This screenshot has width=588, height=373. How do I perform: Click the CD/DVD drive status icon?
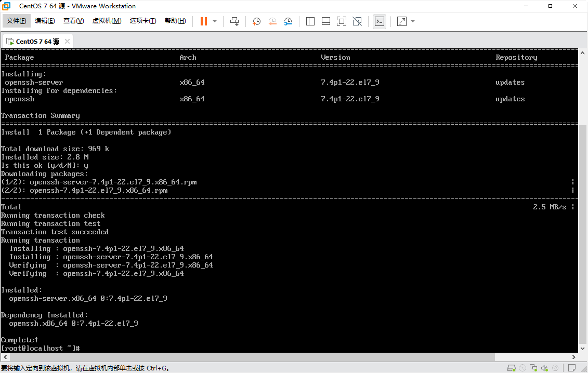coord(522,368)
